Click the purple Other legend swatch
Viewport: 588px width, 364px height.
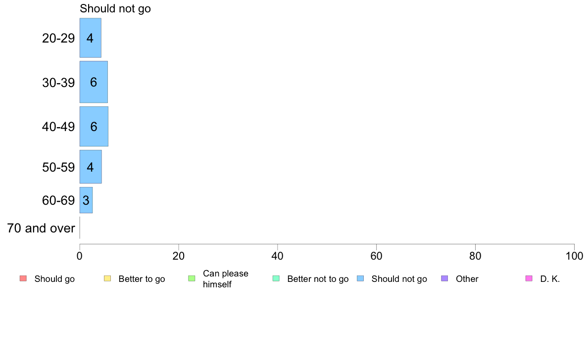[x=444, y=278]
